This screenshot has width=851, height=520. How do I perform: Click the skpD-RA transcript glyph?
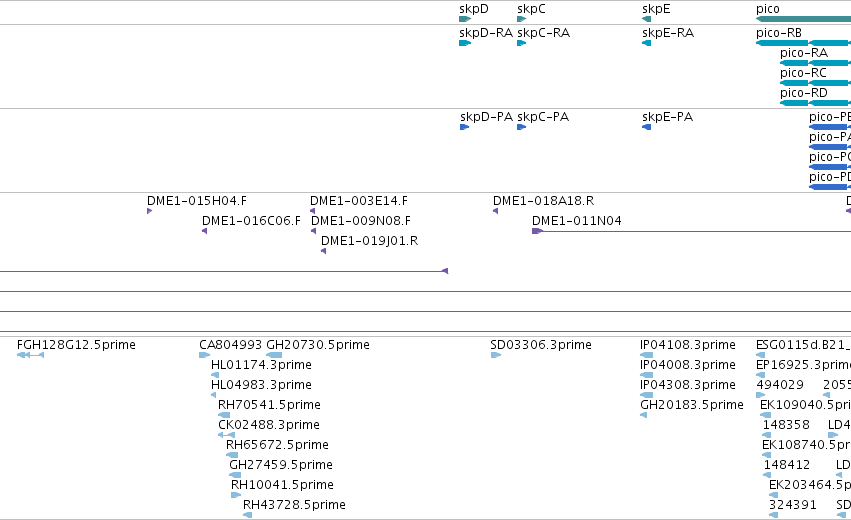point(465,43)
